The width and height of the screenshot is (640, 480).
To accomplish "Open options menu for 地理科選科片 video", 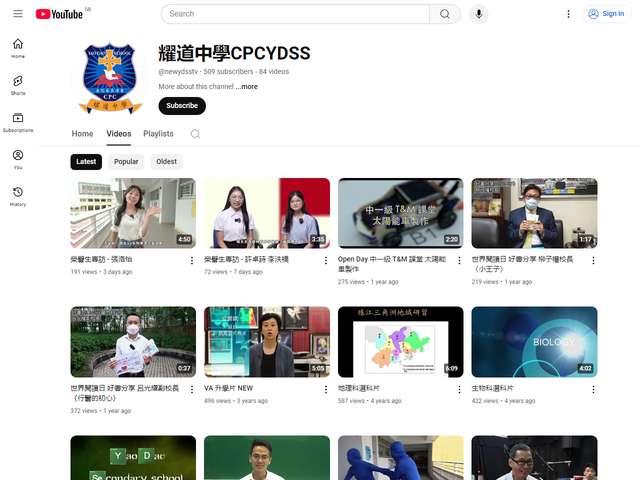I will (459, 390).
